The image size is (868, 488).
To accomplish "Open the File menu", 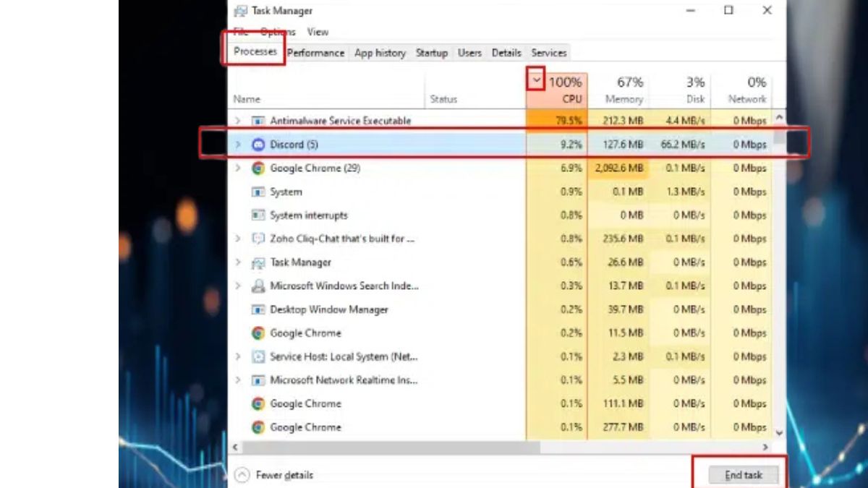I will (x=241, y=32).
